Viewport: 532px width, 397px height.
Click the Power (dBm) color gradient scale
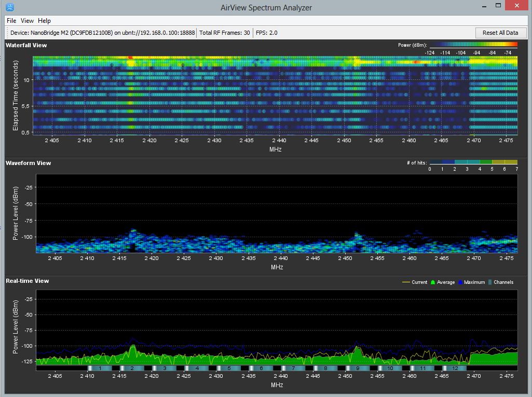click(473, 45)
